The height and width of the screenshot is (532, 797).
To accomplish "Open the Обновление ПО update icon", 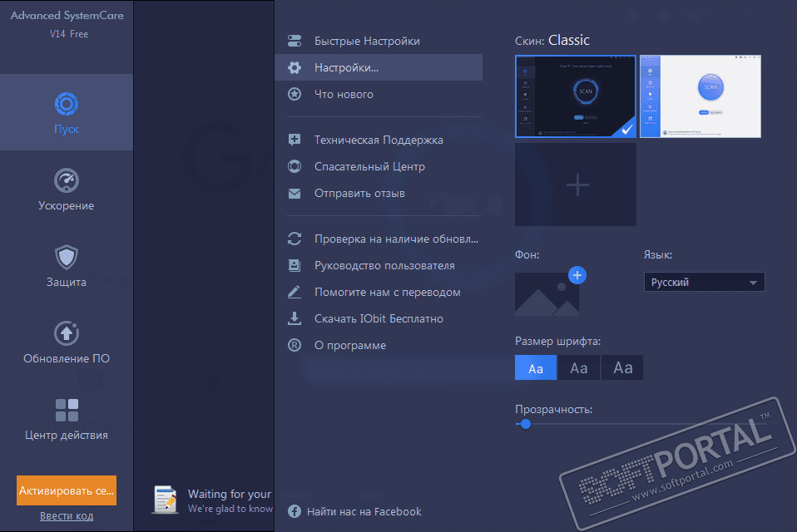I will coord(66,333).
